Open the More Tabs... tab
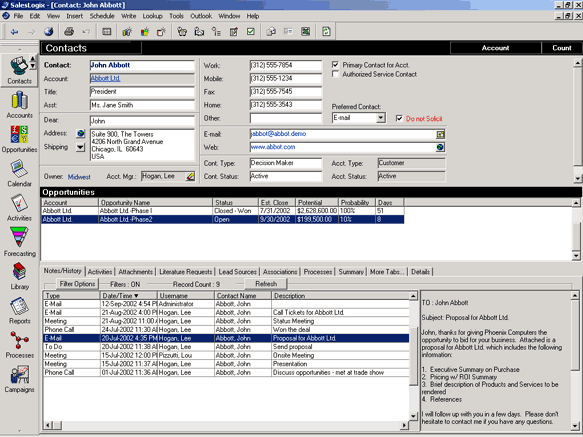 pos(387,272)
